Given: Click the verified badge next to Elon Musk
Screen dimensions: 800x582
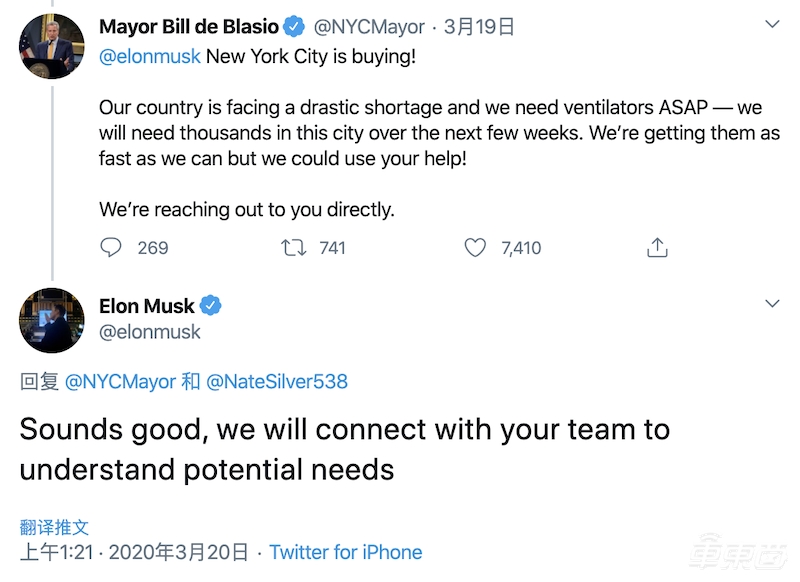Looking at the screenshot, I should click(x=211, y=305).
